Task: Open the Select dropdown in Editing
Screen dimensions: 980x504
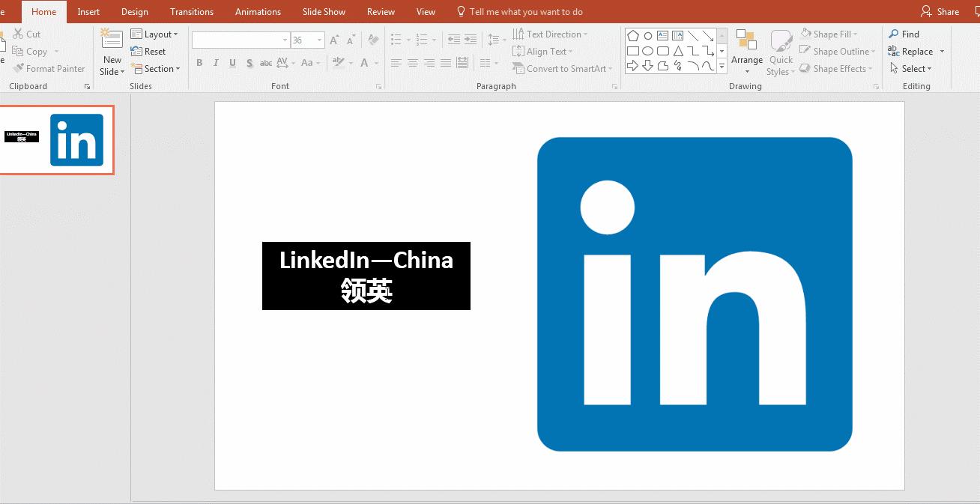Action: [911, 69]
